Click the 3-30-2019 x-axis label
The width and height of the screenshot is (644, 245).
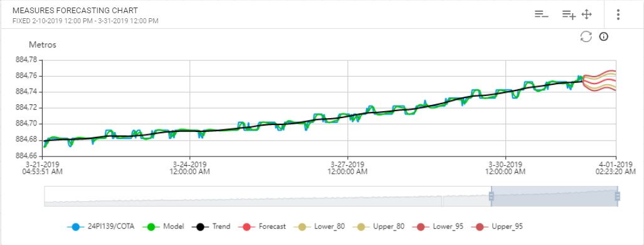click(505, 168)
